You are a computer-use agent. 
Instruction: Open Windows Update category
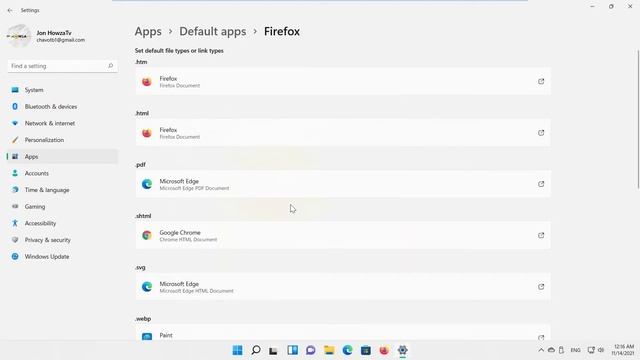point(62,257)
